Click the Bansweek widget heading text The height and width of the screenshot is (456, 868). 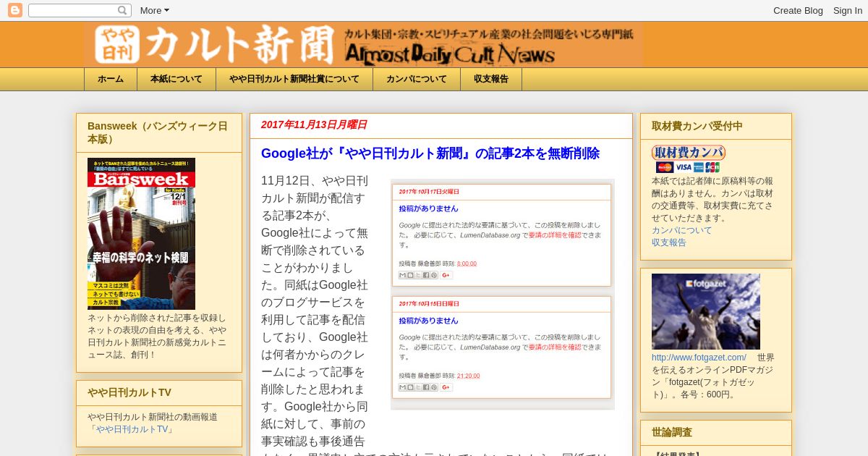click(x=158, y=132)
